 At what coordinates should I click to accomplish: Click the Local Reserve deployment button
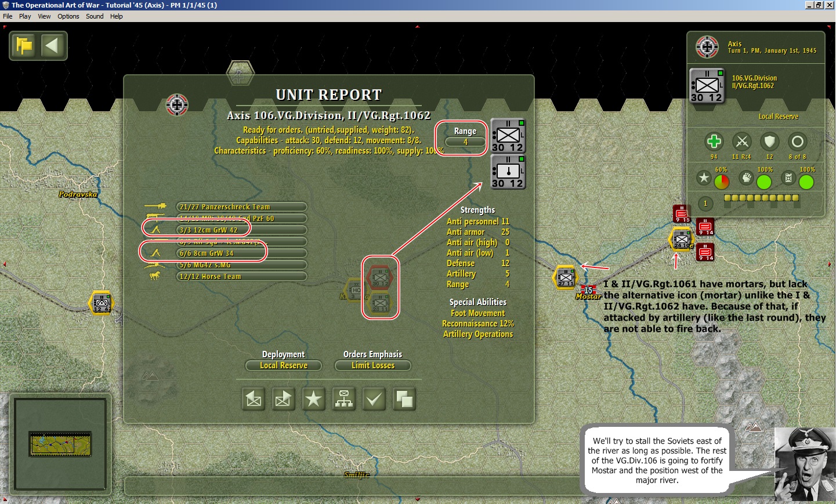(284, 365)
